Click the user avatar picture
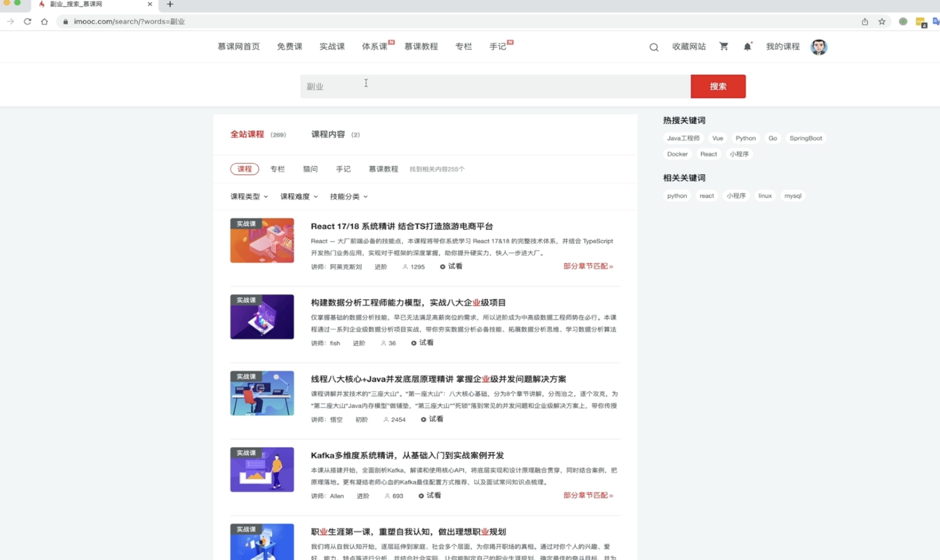940x560 pixels. 819,47
